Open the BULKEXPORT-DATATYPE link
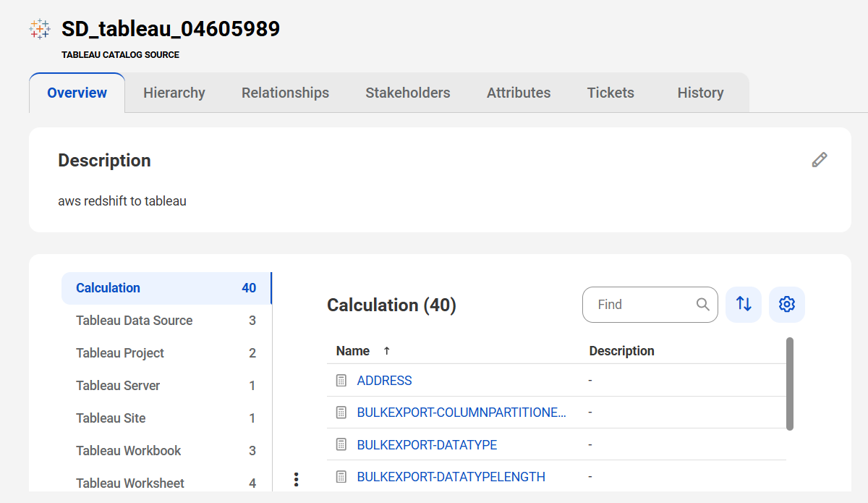Viewport: 868px width, 503px height. click(x=427, y=445)
